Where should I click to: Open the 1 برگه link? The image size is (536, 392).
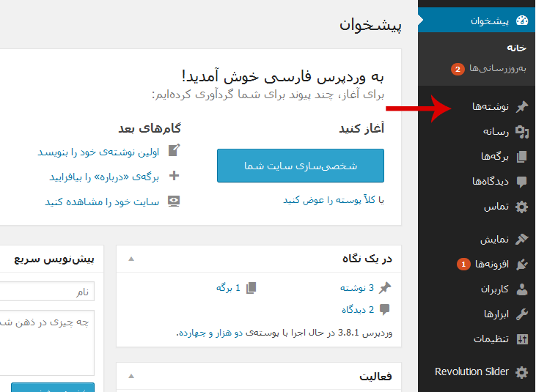pyautogui.click(x=228, y=288)
